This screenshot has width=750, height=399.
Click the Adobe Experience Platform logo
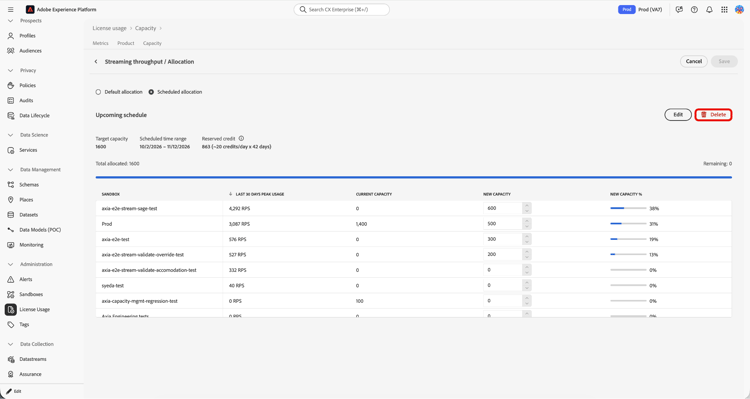pyautogui.click(x=30, y=10)
